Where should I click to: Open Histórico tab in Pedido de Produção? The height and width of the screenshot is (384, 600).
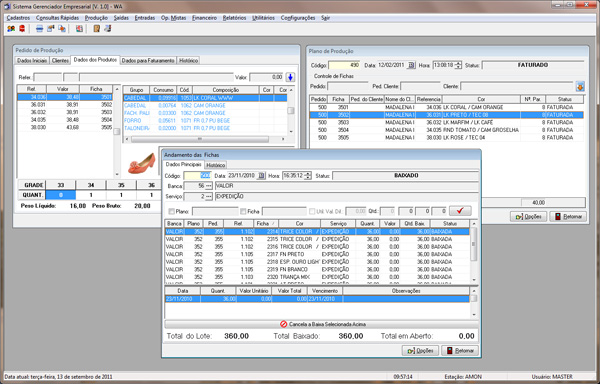pos(189,61)
